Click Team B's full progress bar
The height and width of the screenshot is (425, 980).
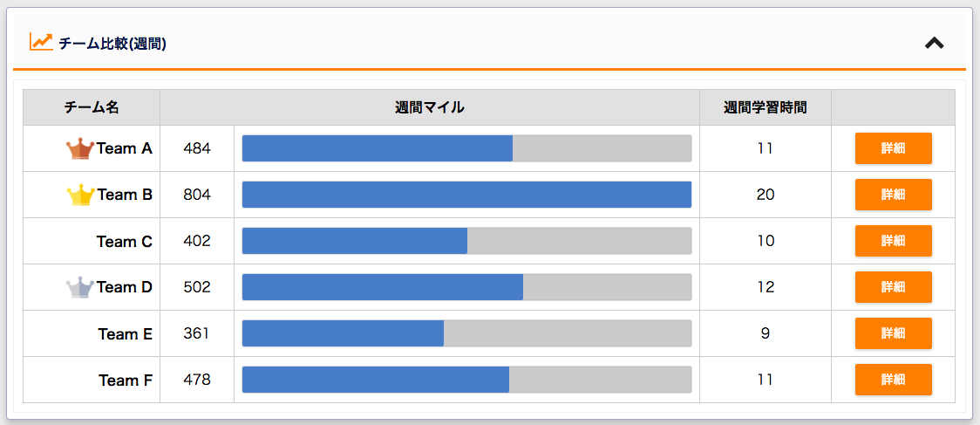coord(466,195)
